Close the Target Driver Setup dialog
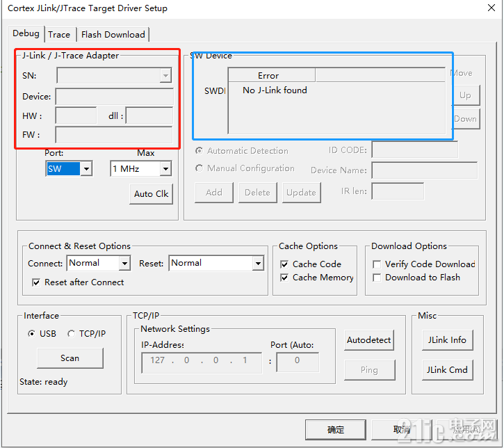Screen dimensions: 504x448 [491, 8]
